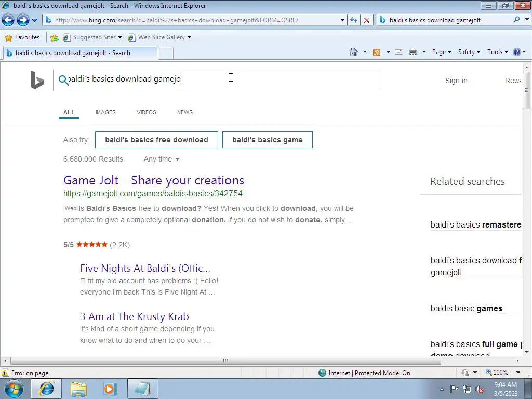The width and height of the screenshot is (532, 399).
Task: Click the Bing logo
Action: [x=37, y=80]
